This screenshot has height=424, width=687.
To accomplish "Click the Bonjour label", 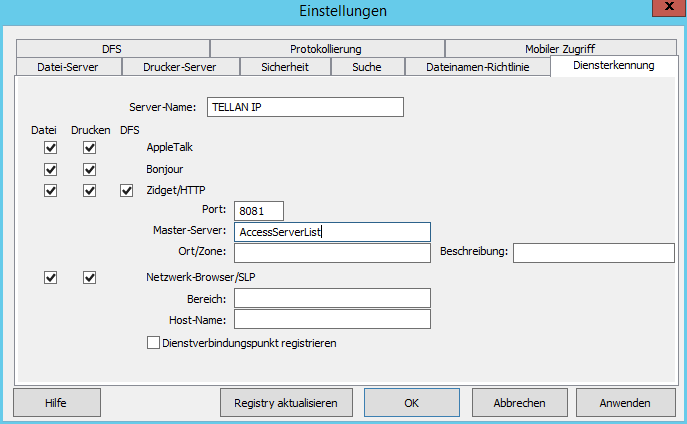I will [x=165, y=169].
